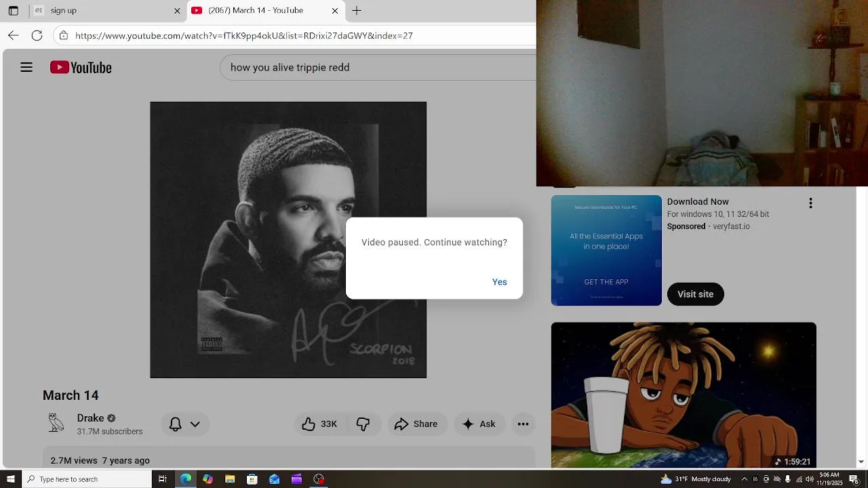Click the Visit site ad button

pos(695,294)
